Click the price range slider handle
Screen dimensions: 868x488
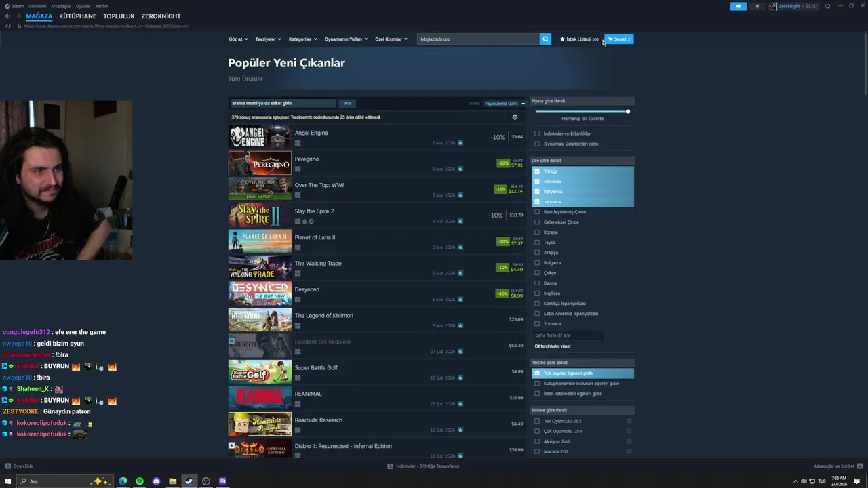pyautogui.click(x=628, y=111)
